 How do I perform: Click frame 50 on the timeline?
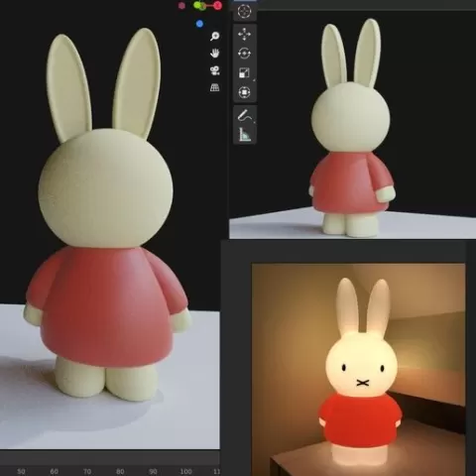click(x=21, y=471)
